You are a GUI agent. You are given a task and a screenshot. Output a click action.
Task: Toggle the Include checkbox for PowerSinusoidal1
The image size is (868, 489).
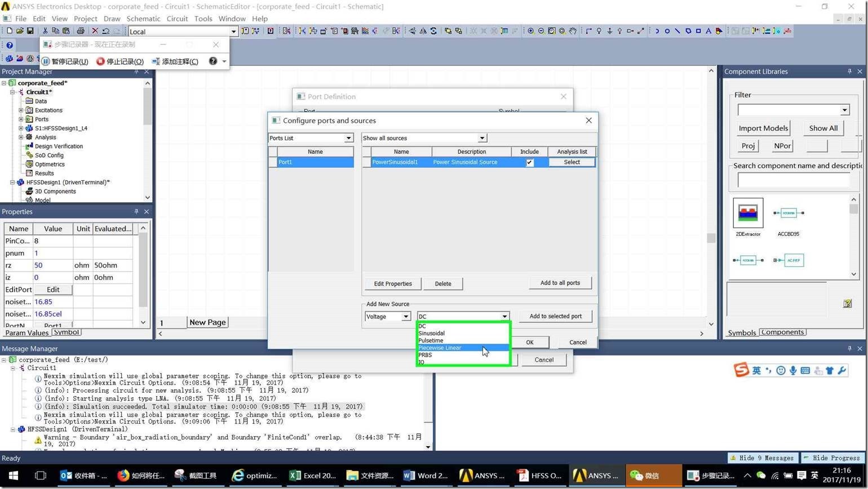point(529,162)
